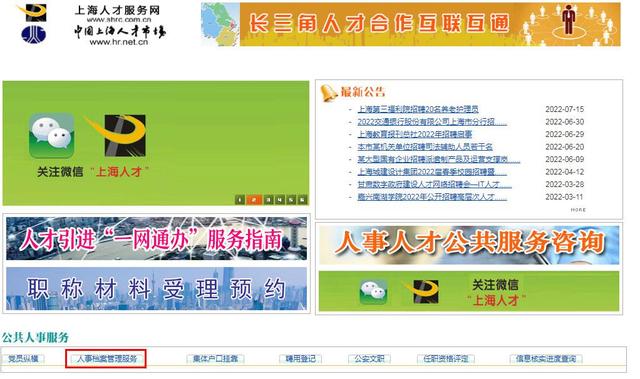Open the 某大型国有企业招聘 announcement
The width and height of the screenshot is (640, 379).
[x=439, y=159]
